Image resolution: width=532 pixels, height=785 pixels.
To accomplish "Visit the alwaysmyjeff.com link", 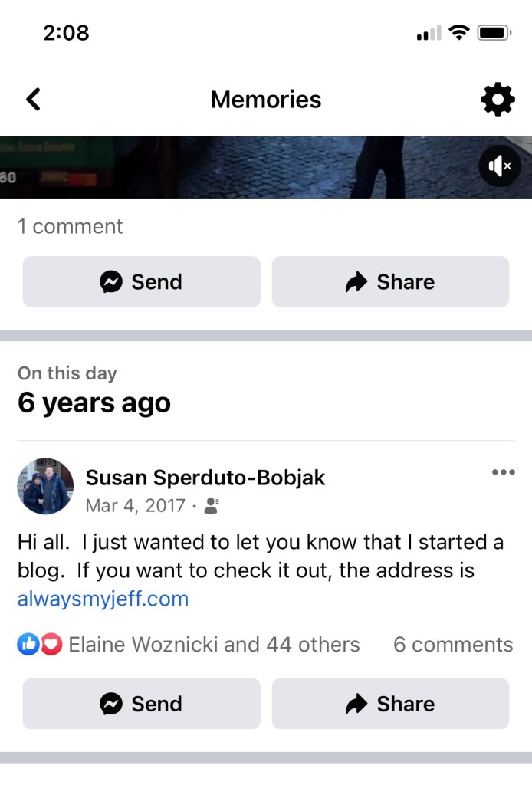I will click(x=103, y=599).
